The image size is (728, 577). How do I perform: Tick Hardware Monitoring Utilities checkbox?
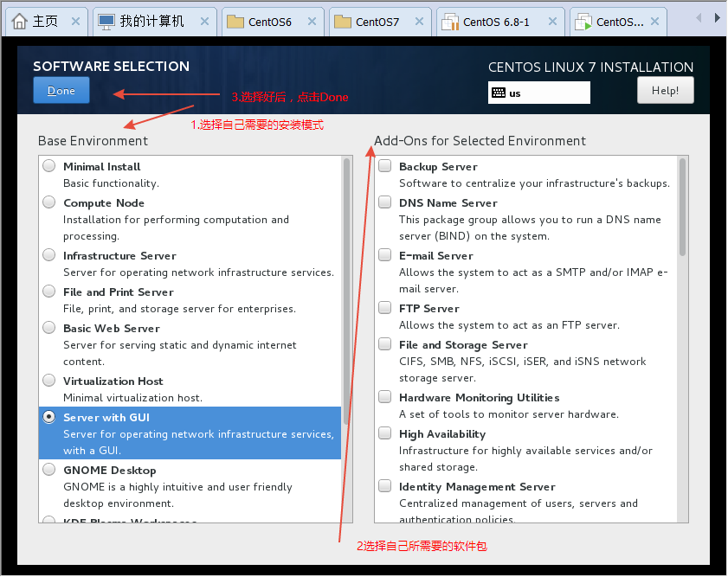pyautogui.click(x=385, y=396)
